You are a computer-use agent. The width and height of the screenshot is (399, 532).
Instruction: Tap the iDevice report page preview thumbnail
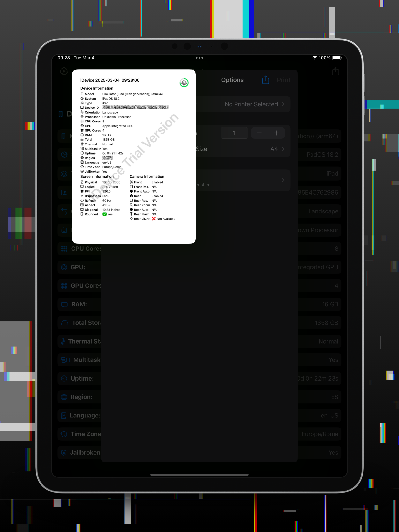pyautogui.click(x=134, y=156)
